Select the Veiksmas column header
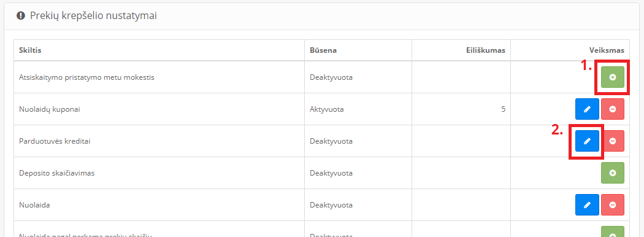Viewport: 644px width, 237px height. tap(607, 50)
